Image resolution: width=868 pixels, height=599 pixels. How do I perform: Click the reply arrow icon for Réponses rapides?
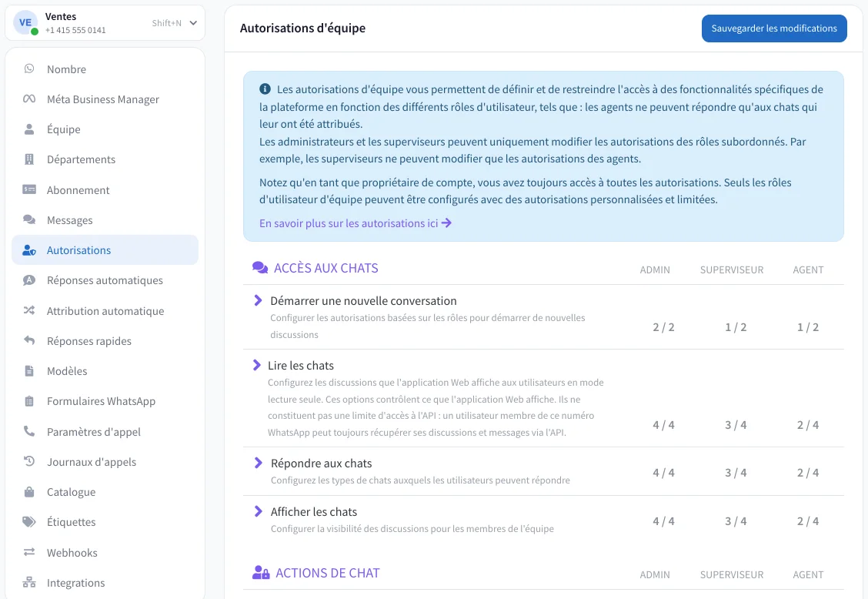coord(29,340)
